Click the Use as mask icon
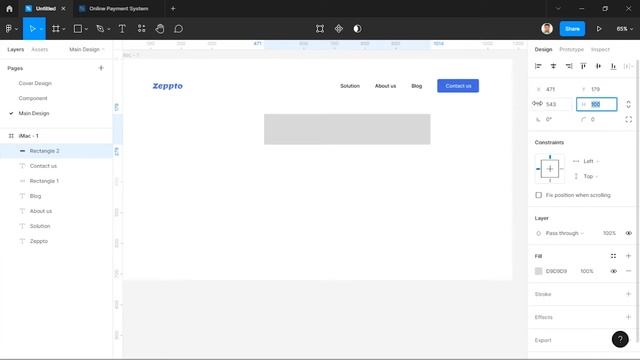Image resolution: width=640 pixels, height=360 pixels. click(x=358, y=29)
